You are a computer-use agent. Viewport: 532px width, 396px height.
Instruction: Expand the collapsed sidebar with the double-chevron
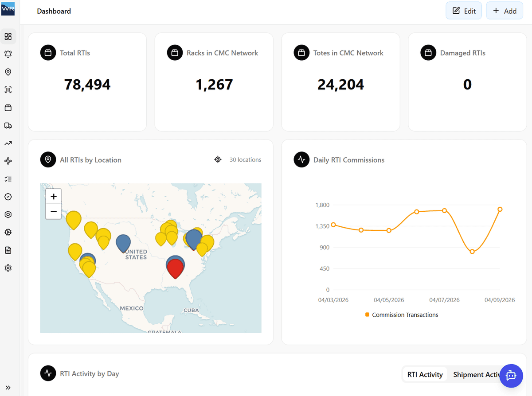pos(8,387)
